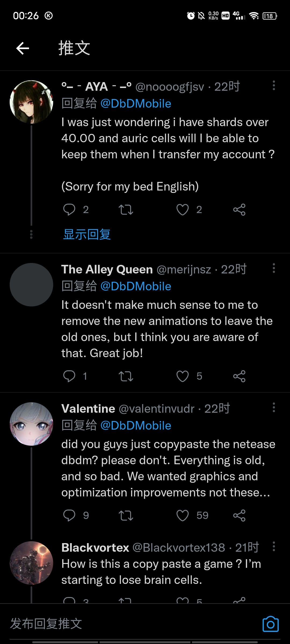Open Blackvortex's profile picture
The height and width of the screenshot is (644, 290).
31,563
